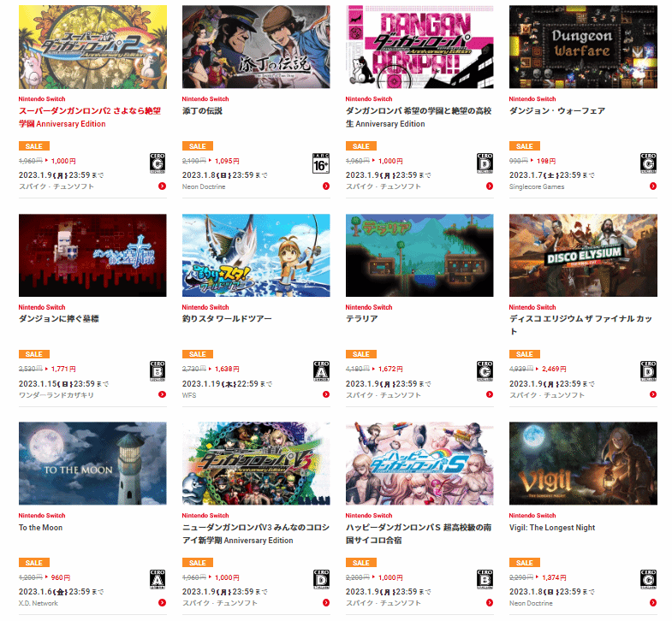The width and height of the screenshot is (672, 621).
Task: Open the To the Moon lighthouse thumbnail
Action: [x=92, y=464]
